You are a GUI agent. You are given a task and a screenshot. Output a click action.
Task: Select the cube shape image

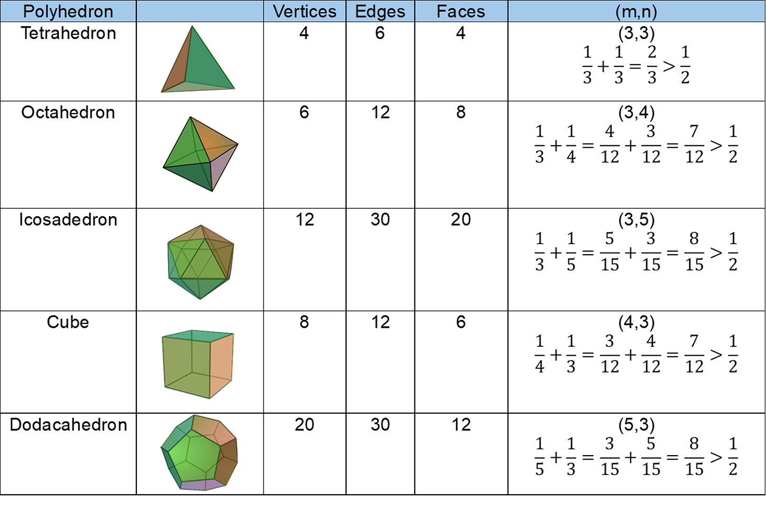[198, 364]
